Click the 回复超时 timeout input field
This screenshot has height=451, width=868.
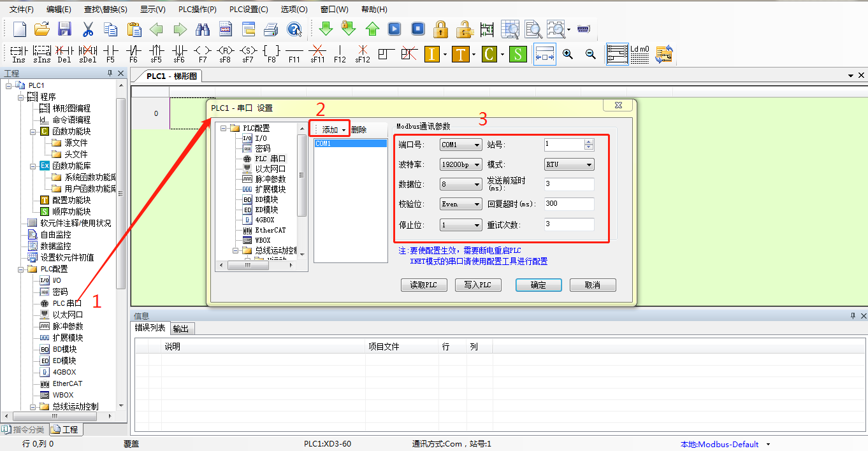click(x=568, y=204)
